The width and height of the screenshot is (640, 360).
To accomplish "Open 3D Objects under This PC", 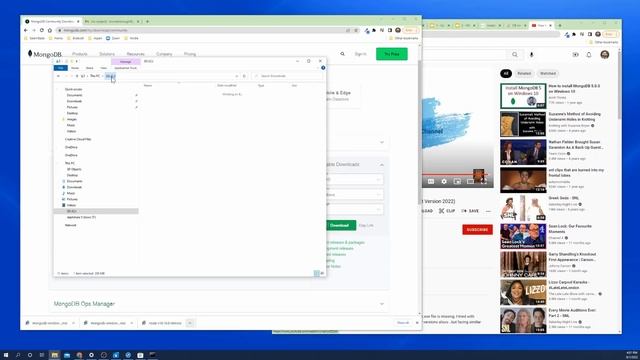I will (74, 169).
